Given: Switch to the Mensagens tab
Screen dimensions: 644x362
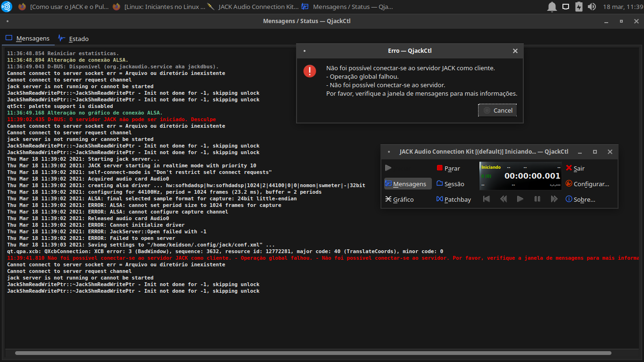Looking at the screenshot, I should [27, 39].
